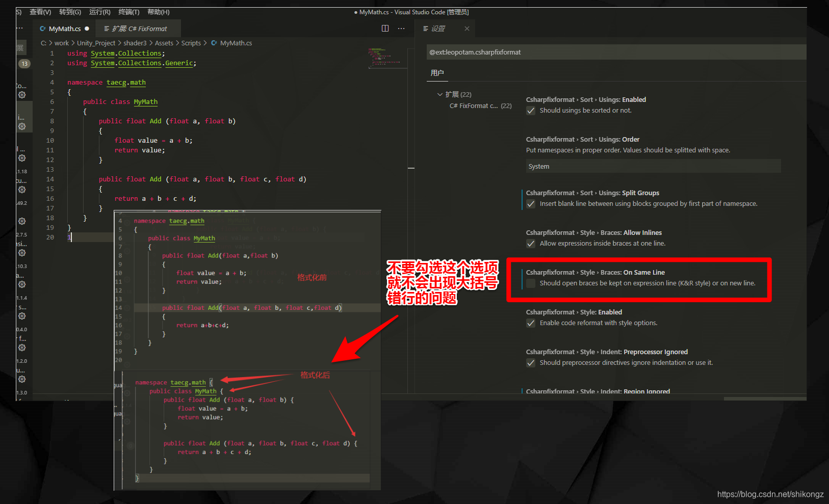
Task: Click 'Braces: Allow Inlines' setting title
Action: [594, 233]
